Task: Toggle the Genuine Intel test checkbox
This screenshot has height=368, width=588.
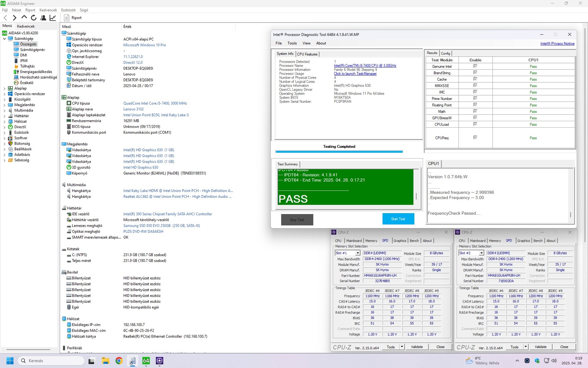Action: 475,66
